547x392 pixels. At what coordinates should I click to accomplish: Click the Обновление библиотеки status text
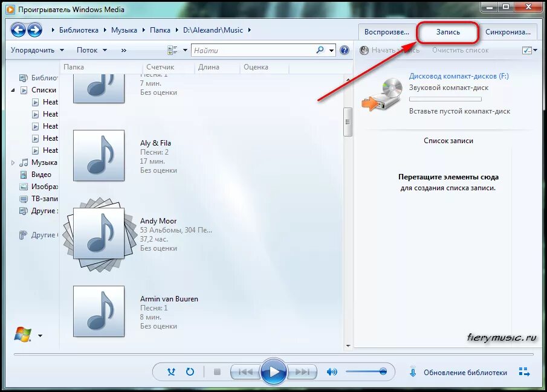point(465,373)
